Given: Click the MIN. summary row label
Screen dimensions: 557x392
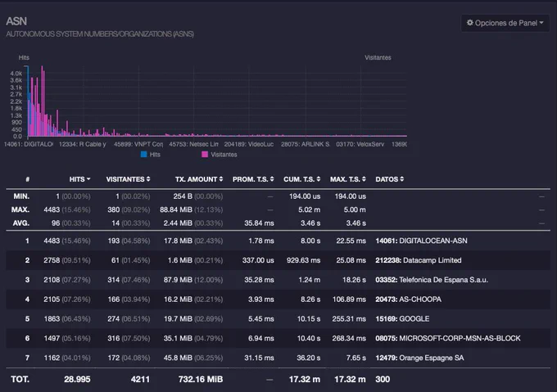Looking at the screenshot, I should [x=21, y=196].
